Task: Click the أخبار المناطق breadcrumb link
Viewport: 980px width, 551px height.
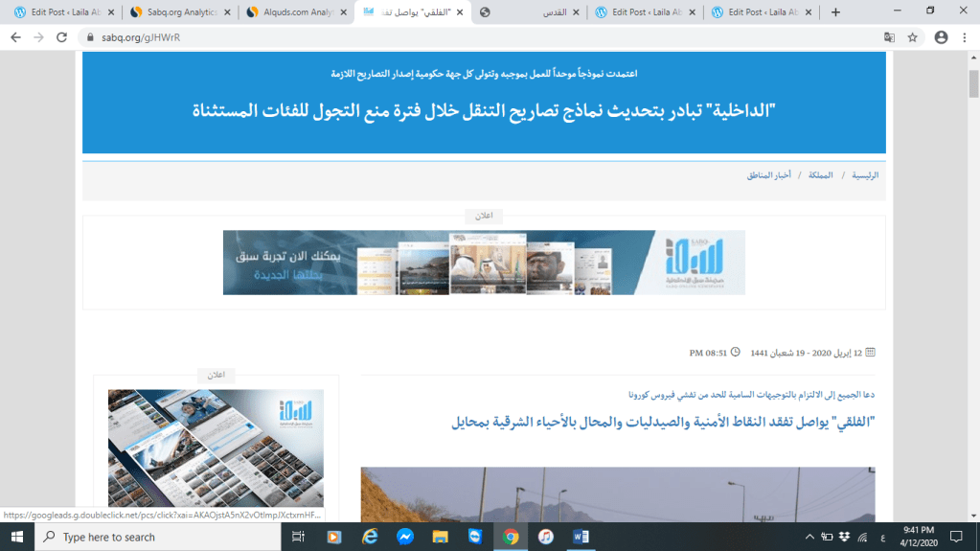Action: (768, 175)
